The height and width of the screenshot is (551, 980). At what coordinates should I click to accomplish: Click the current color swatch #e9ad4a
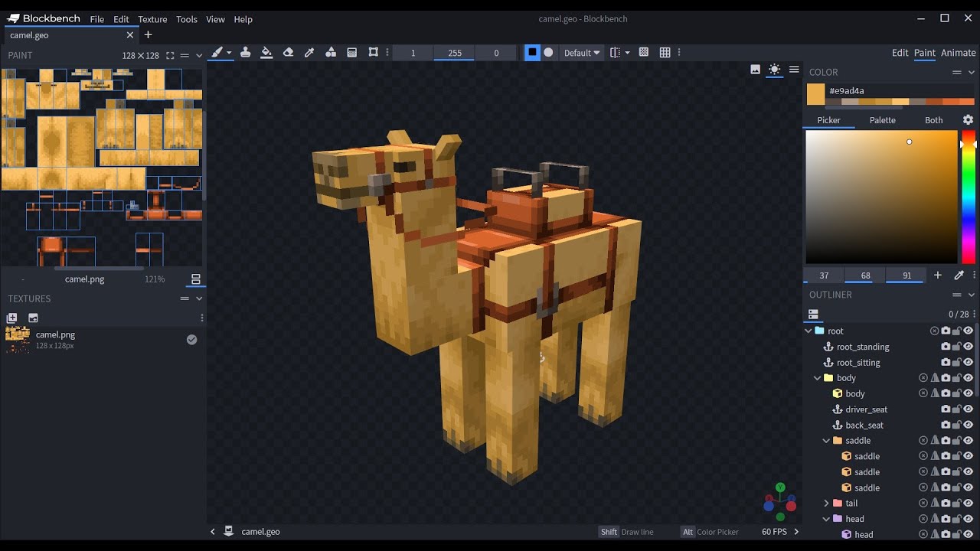point(816,94)
